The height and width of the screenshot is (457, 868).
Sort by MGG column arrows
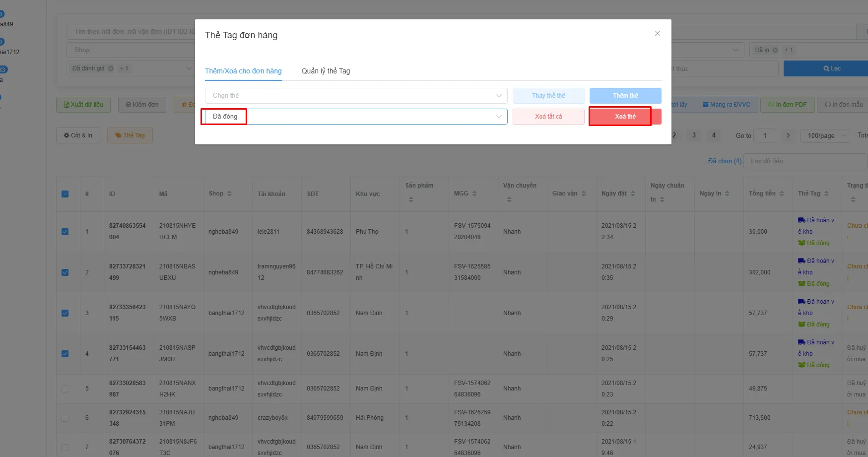(474, 194)
